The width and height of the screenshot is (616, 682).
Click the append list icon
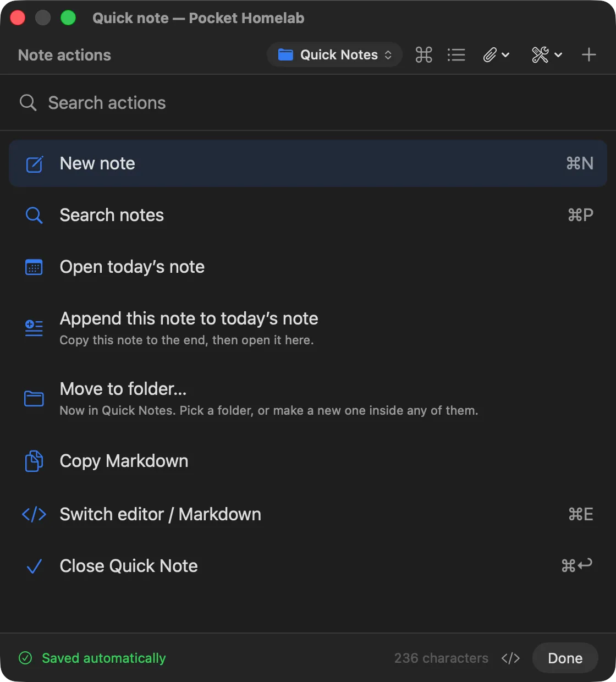click(34, 328)
